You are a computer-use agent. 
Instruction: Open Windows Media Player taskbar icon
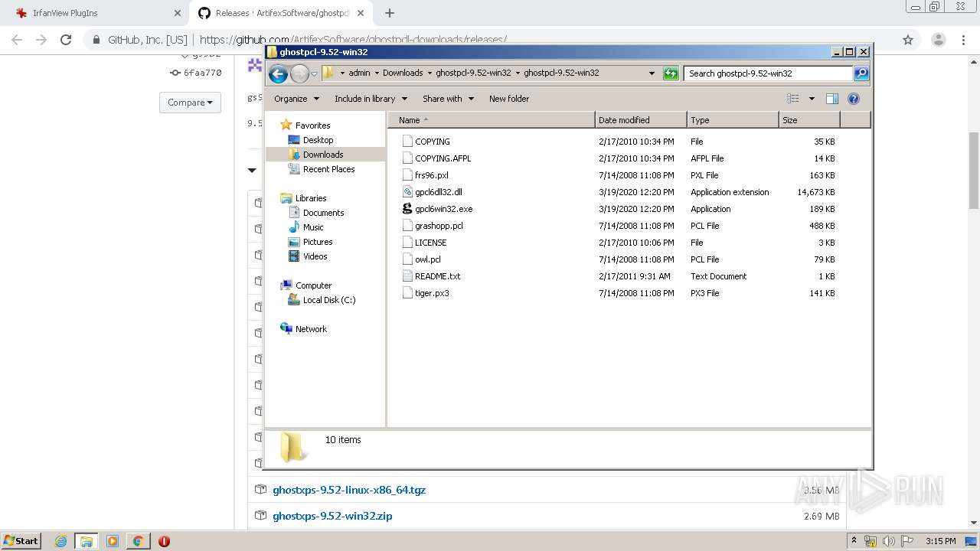tap(113, 541)
